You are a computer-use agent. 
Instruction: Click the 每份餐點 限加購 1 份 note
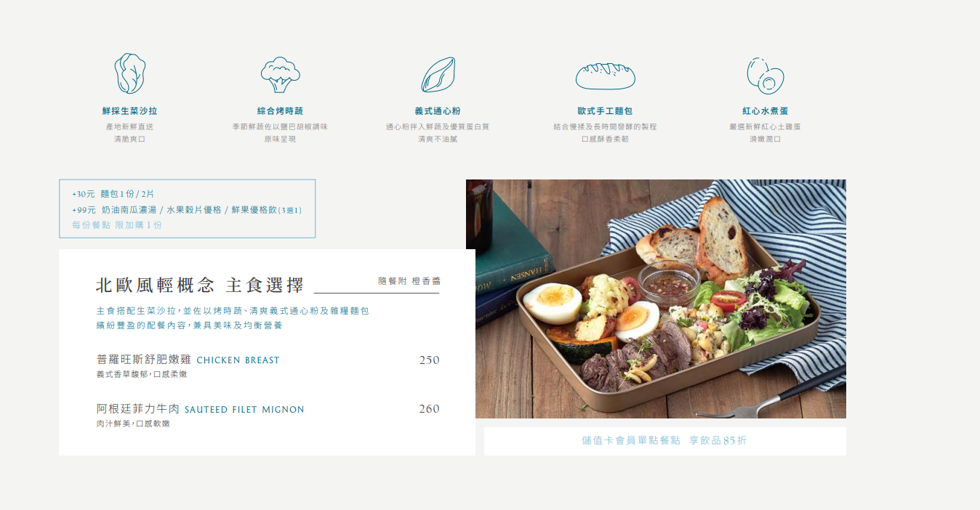117,225
